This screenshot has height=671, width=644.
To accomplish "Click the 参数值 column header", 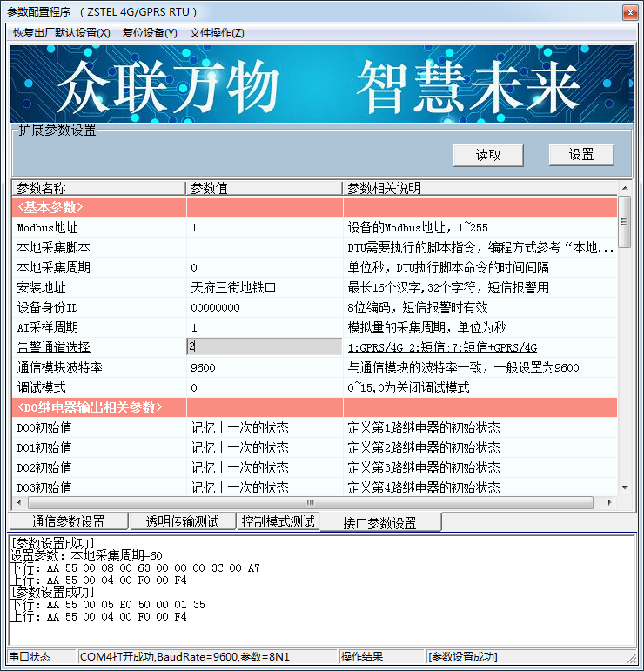I will coord(264,188).
